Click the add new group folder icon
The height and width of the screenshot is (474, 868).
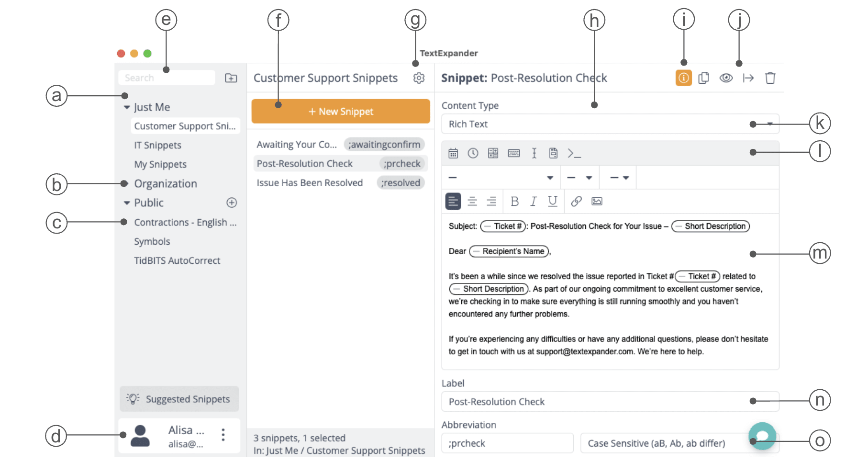click(231, 78)
